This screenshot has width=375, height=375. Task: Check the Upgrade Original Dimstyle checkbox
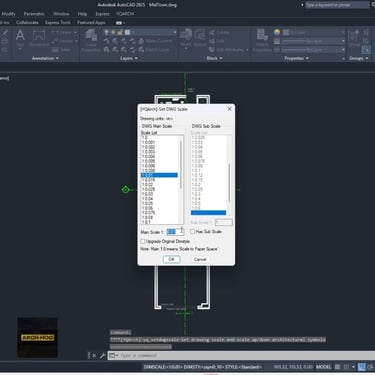(x=143, y=241)
